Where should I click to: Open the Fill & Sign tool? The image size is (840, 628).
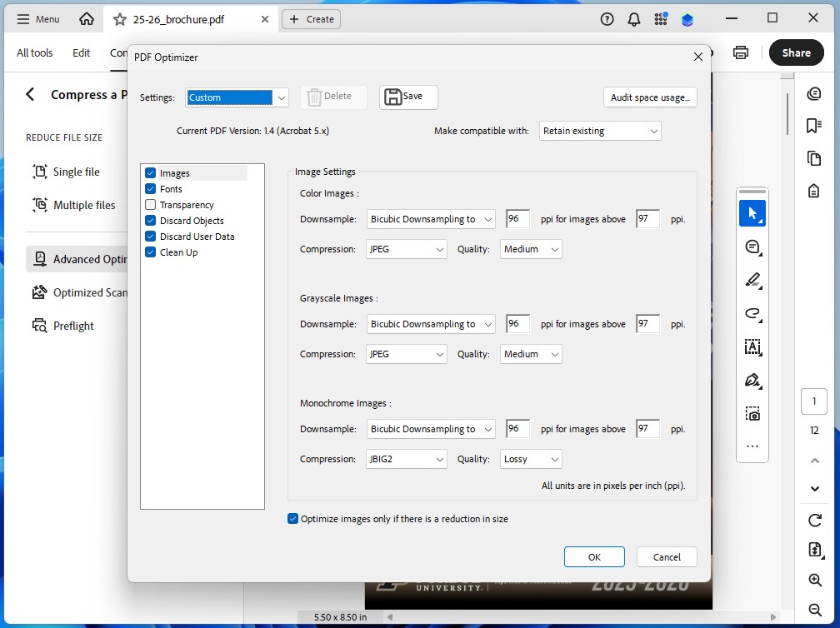pos(752,380)
